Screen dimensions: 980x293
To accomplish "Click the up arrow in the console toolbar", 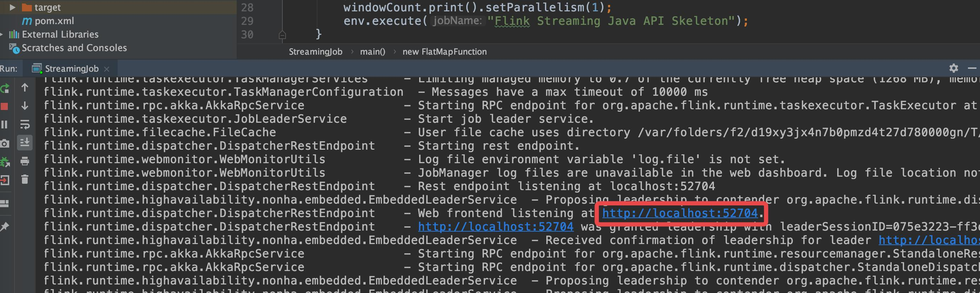I will (25, 87).
